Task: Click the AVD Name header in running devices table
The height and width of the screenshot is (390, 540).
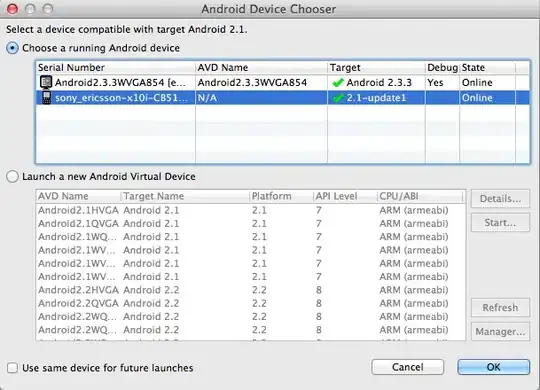Action: 261,68
